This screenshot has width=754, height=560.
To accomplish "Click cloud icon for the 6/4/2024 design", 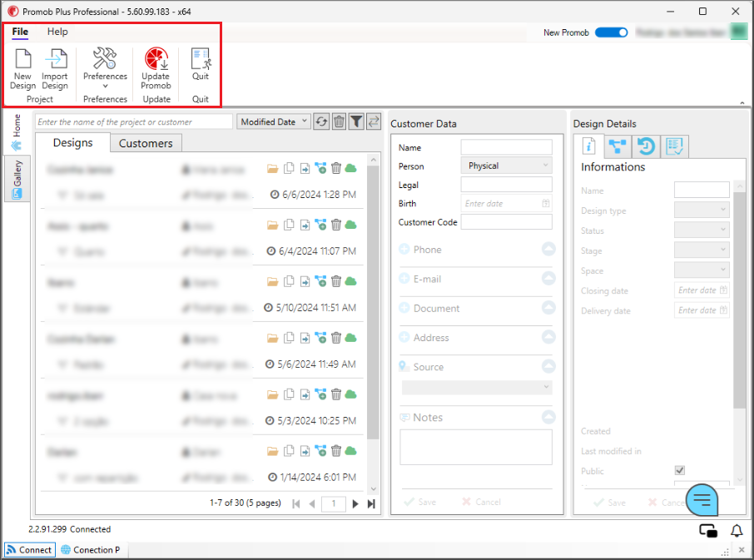I will [x=351, y=225].
